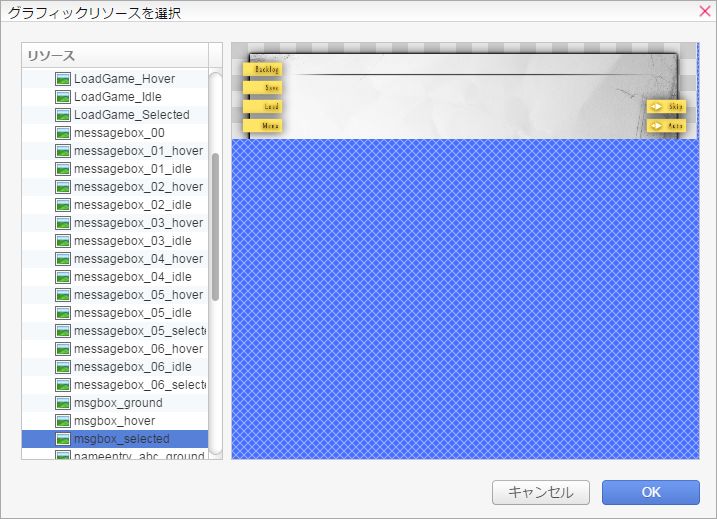Click the Auto arrow icon in preview

(657, 126)
